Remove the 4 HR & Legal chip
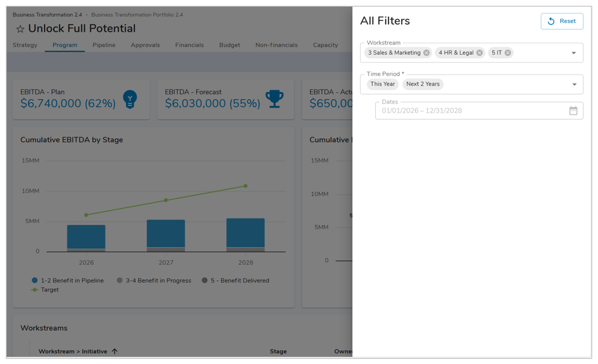 479,53
